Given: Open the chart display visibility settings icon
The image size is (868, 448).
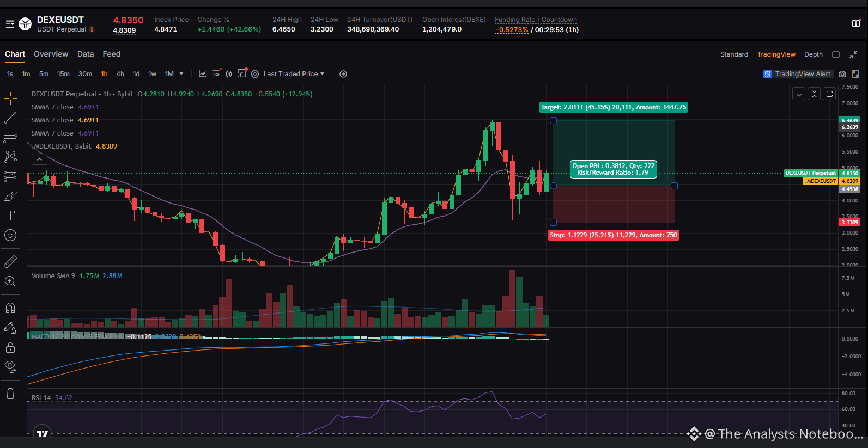Looking at the screenshot, I should point(216,74).
